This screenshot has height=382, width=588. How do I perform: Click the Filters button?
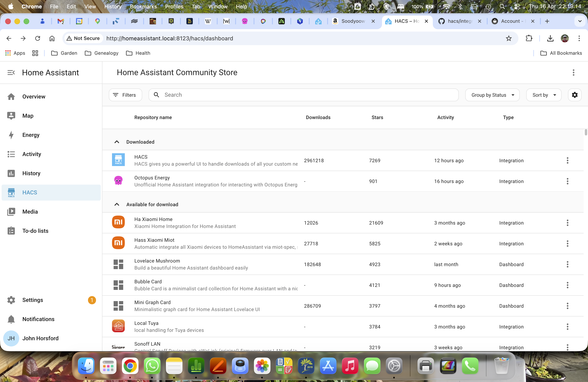[125, 95]
